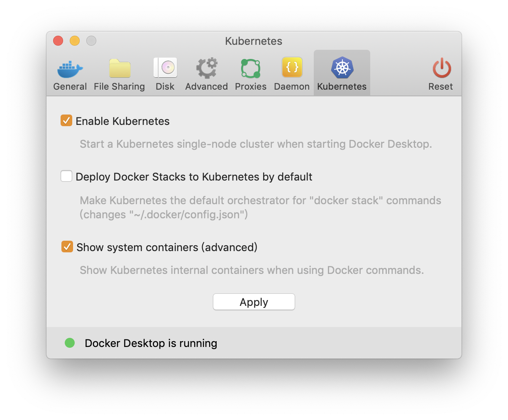Check Deploy Docker Stacks to Kubernetes by default

tap(66, 176)
